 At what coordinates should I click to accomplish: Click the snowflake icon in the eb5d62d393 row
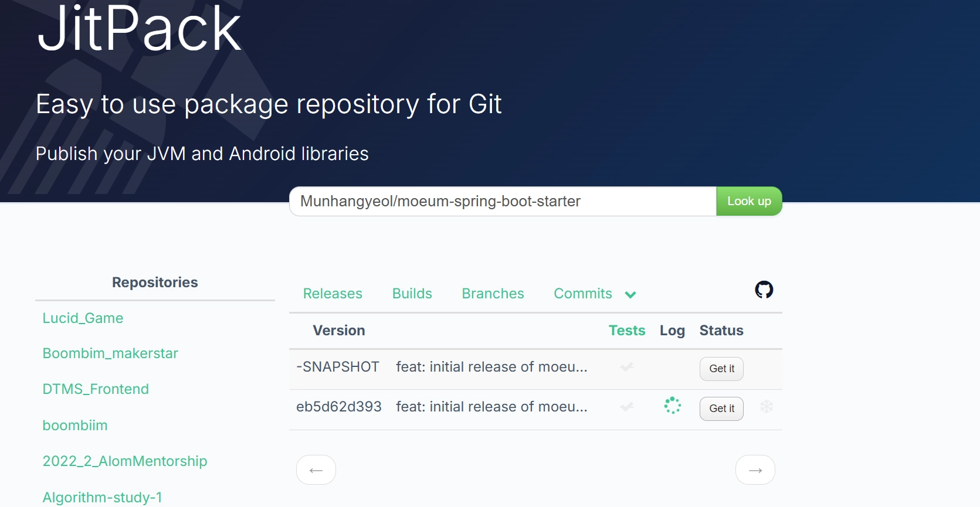pyautogui.click(x=766, y=407)
